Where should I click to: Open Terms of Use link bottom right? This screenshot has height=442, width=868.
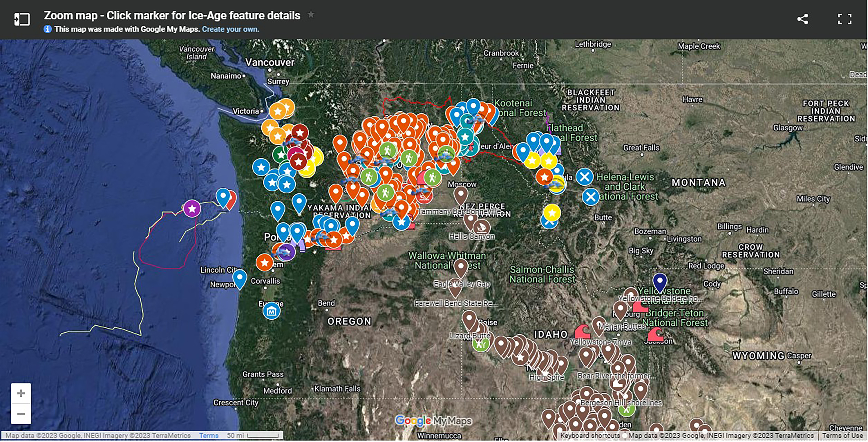pyautogui.click(x=842, y=435)
